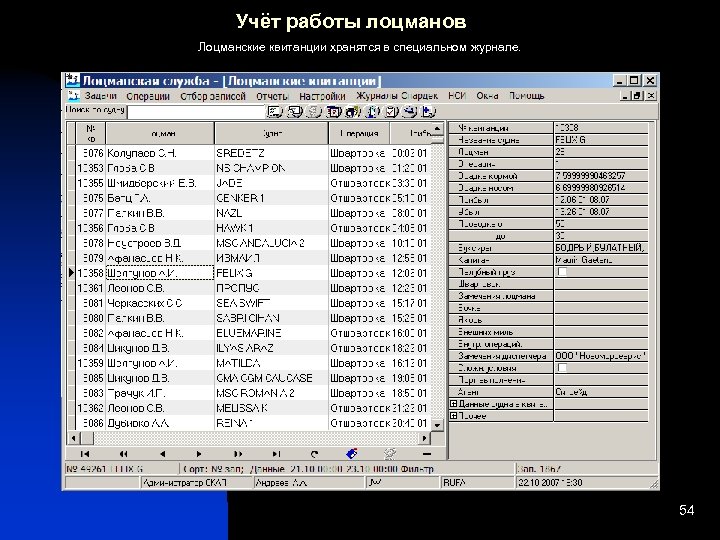This screenshot has width=720, height=540.
Task: Open the Отбор записей menu
Action: pyautogui.click(x=213, y=96)
